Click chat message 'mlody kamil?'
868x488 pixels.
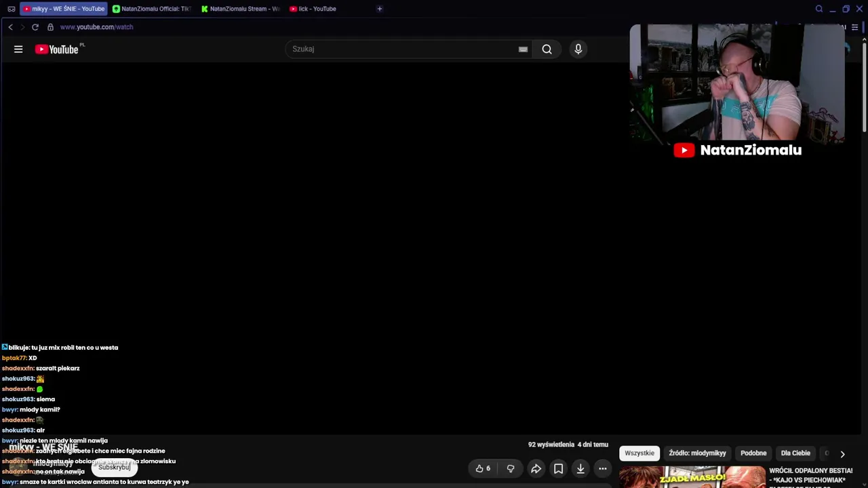point(40,410)
